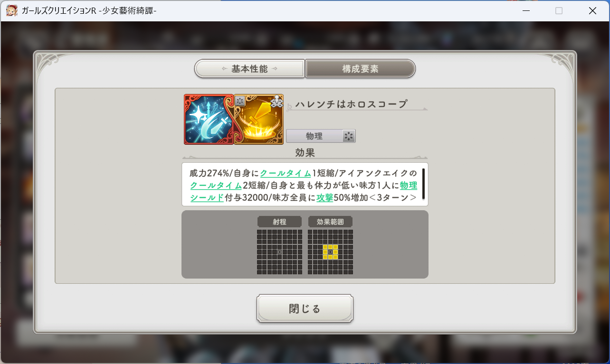Screen dimensions: 610x364
Task: Open the green シールド keyword link
Action: coord(207,198)
